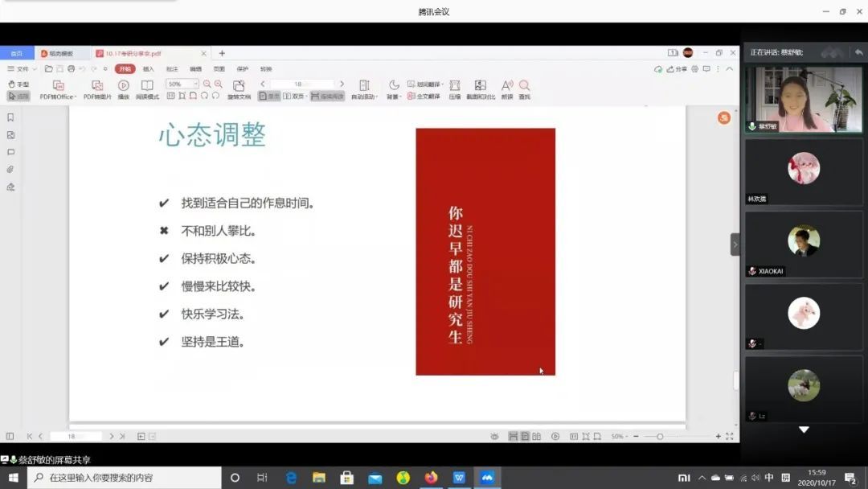Expand the 背景 background dropdown
868x489 pixels.
tap(393, 96)
